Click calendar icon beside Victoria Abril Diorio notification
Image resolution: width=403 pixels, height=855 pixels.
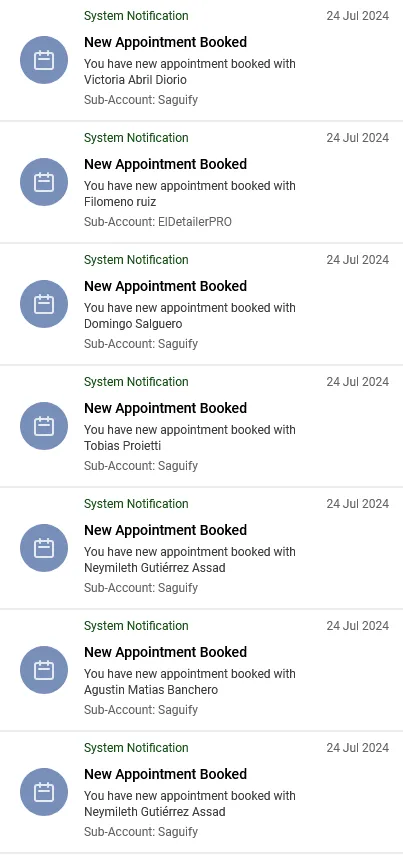[44, 60]
